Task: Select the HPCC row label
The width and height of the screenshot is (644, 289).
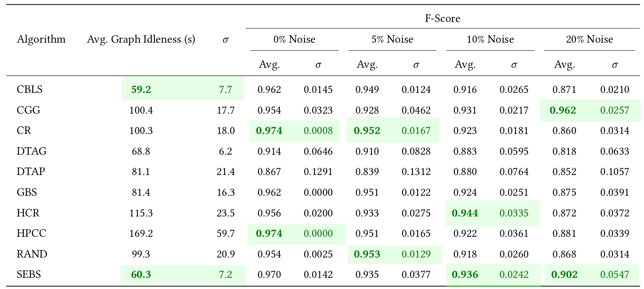Action: click(x=31, y=233)
